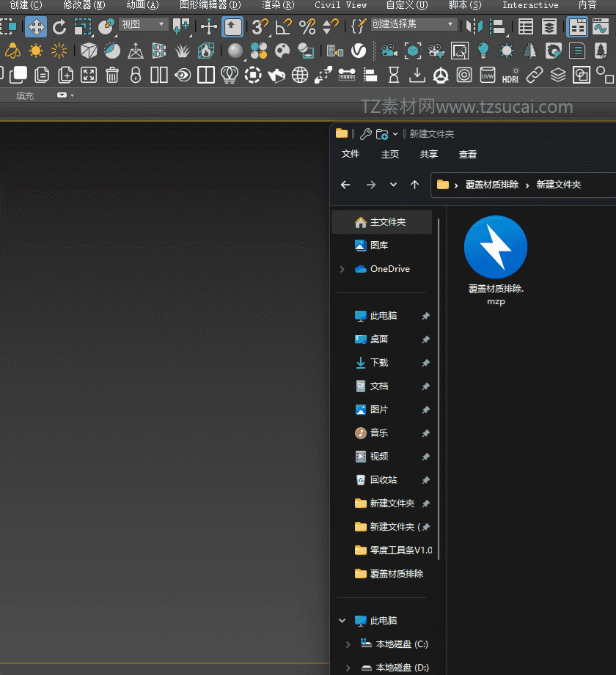Toggle the angle snap button
616x675 pixels.
click(283, 27)
